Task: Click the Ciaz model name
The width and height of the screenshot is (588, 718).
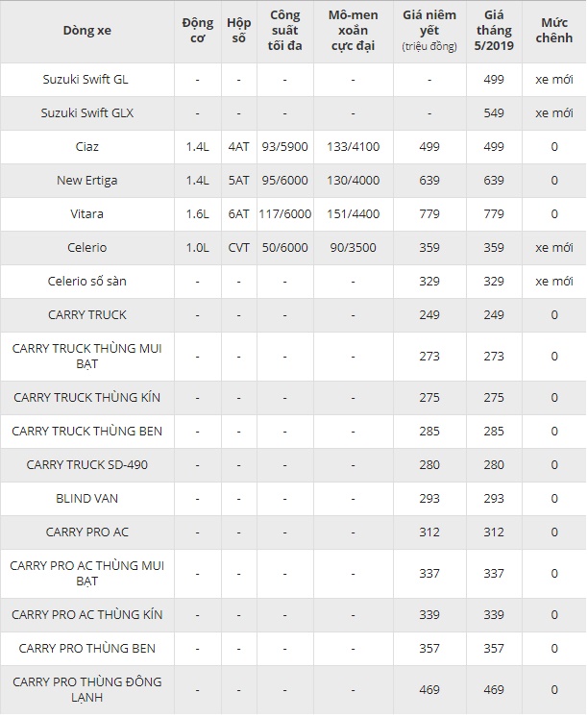Action: pyautogui.click(x=87, y=147)
